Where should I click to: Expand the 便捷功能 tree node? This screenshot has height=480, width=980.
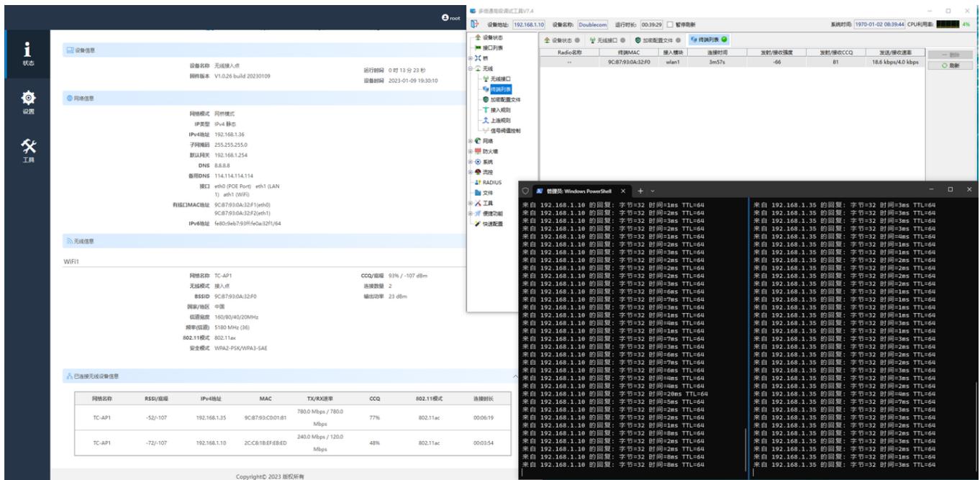click(470, 214)
